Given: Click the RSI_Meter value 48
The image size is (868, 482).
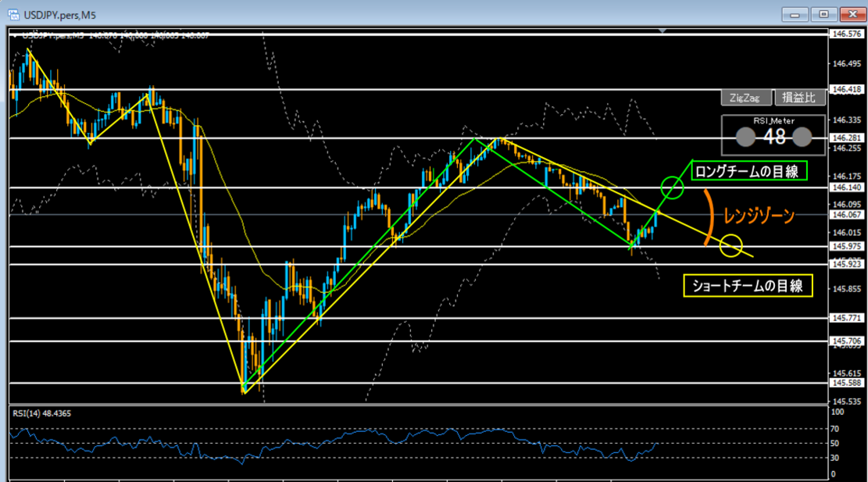Looking at the screenshot, I should click(x=773, y=138).
